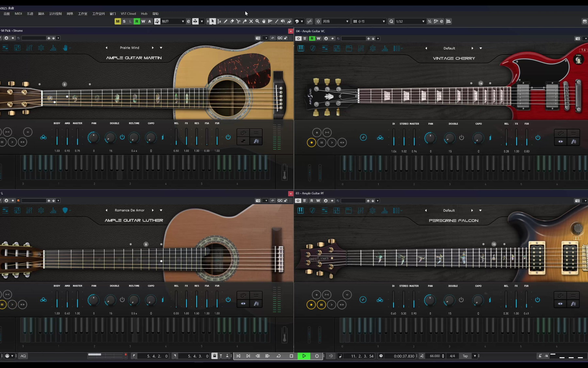Click the green Play button in transport

[304, 356]
